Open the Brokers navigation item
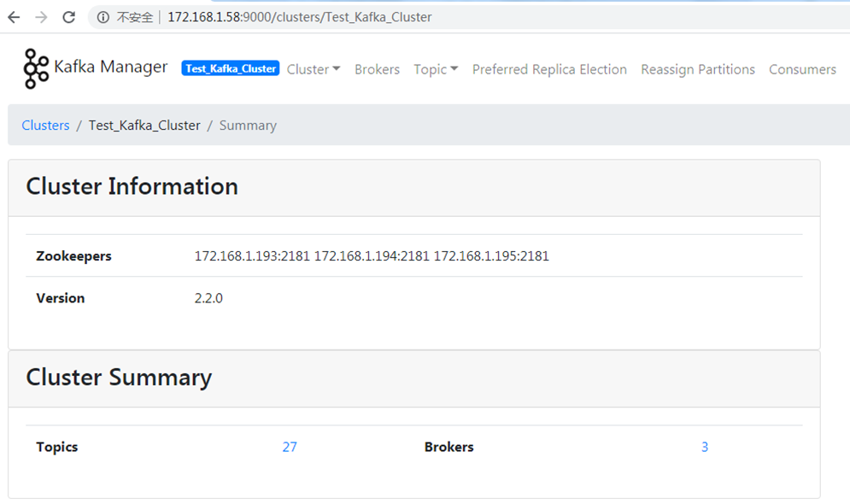The image size is (850, 504). pyautogui.click(x=377, y=69)
